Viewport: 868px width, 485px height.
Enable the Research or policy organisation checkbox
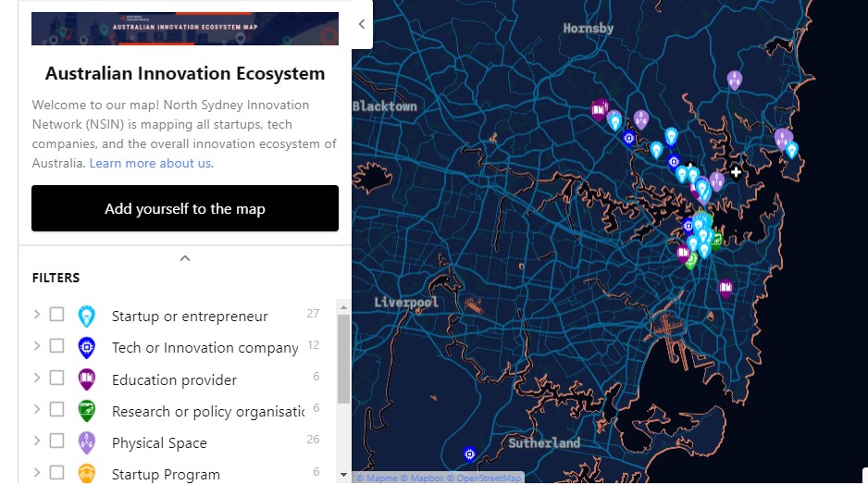56,409
